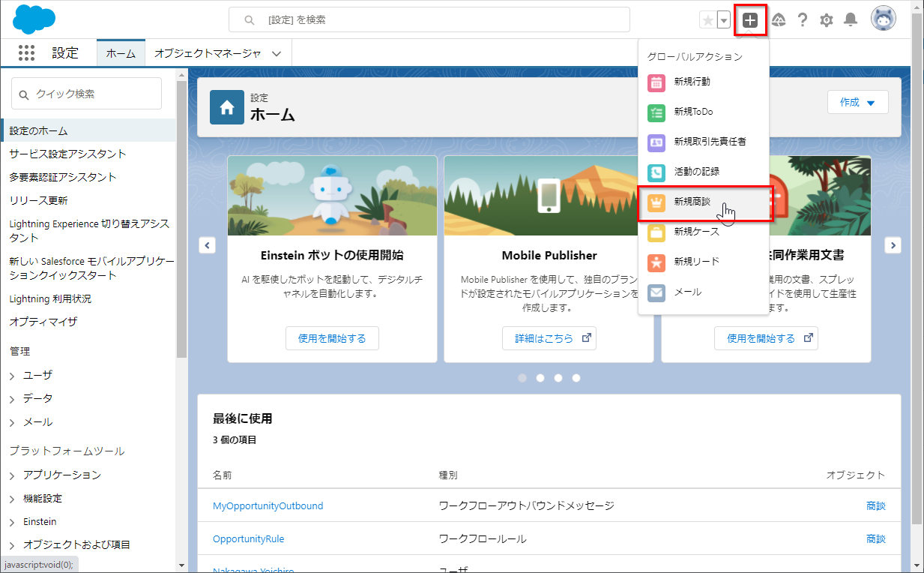The width and height of the screenshot is (924, 573).
Task: Expand the オブジェクトおよび項目 sidebar section
Action: (x=13, y=544)
